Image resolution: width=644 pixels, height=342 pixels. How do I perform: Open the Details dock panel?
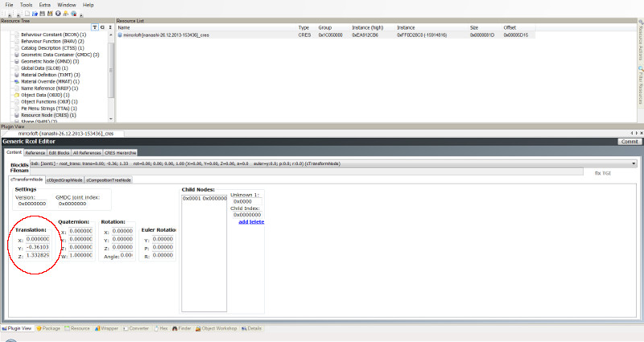tap(251, 328)
